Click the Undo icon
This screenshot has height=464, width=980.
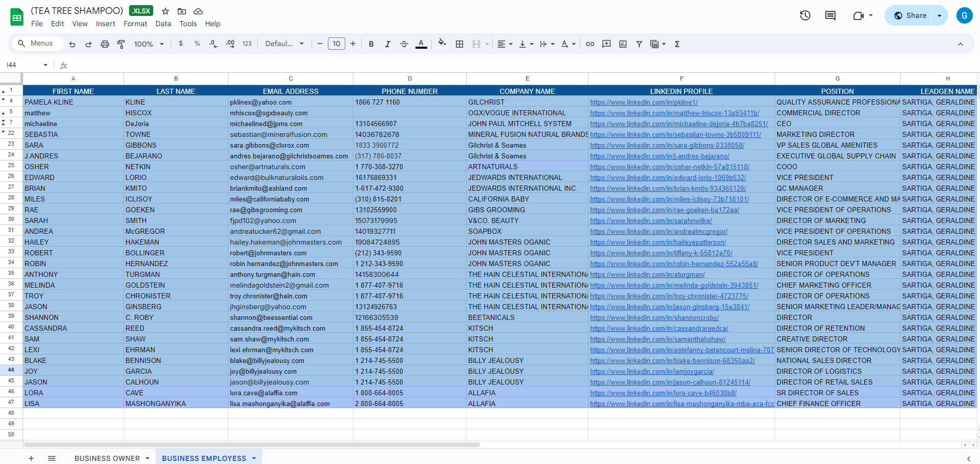click(72, 44)
